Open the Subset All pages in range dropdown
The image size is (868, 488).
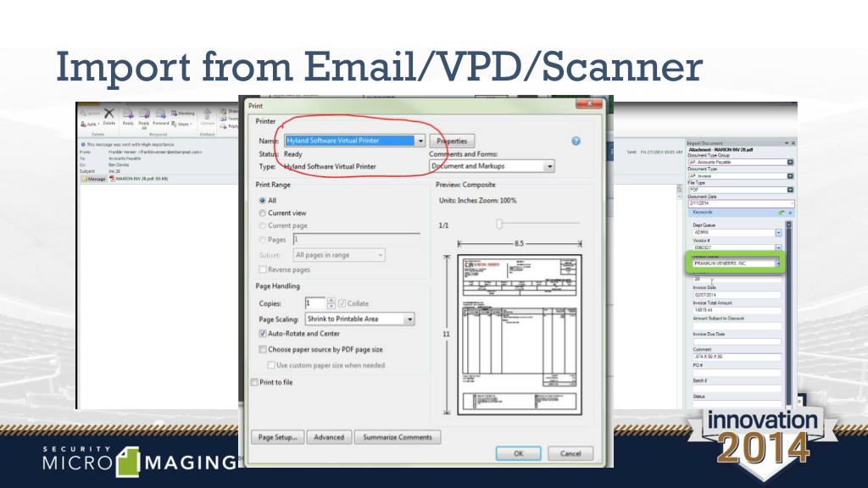339,255
